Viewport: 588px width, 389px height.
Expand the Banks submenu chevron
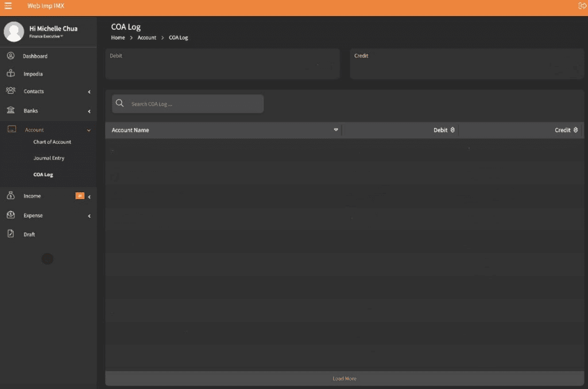89,111
